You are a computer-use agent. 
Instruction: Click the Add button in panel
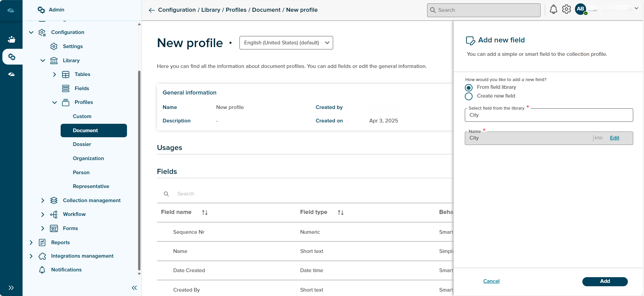tap(605, 281)
